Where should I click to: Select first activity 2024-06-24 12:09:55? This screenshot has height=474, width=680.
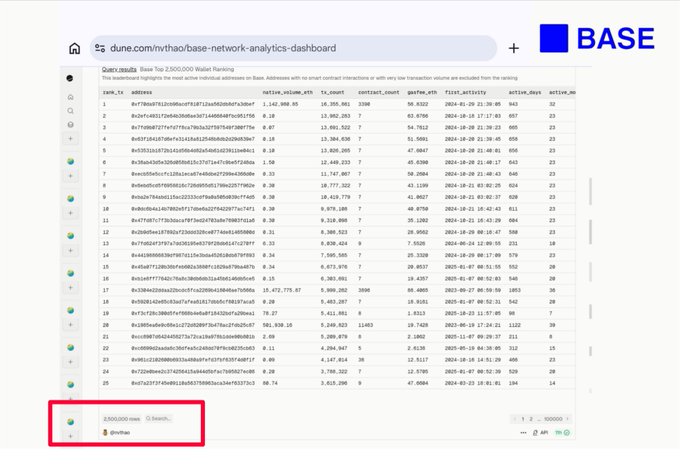[x=473, y=244]
